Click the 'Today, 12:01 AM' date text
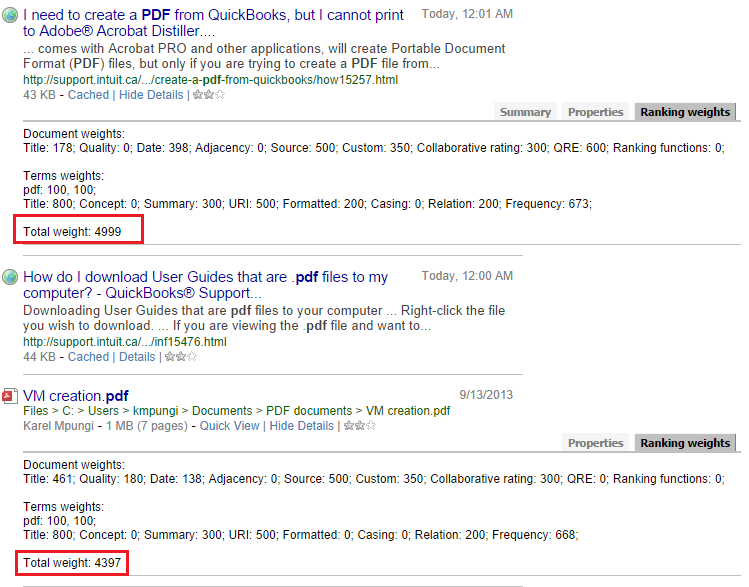Viewport: 749px width, 587px height. pyautogui.click(x=467, y=14)
